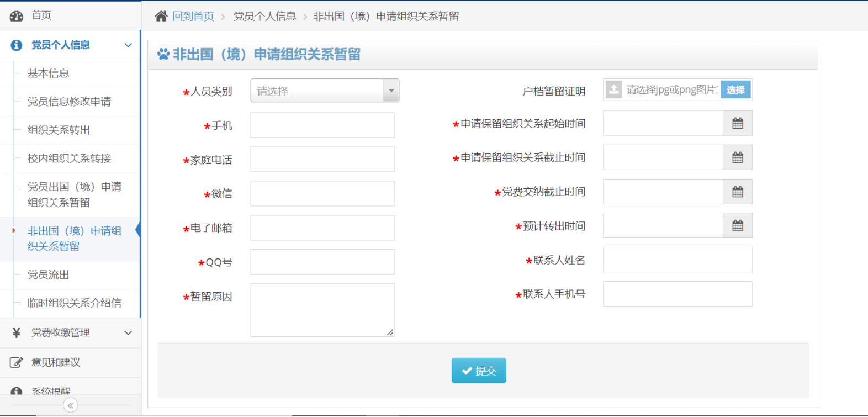Open 意见和建议 from the sidebar
The image size is (868, 417).
[x=56, y=362]
